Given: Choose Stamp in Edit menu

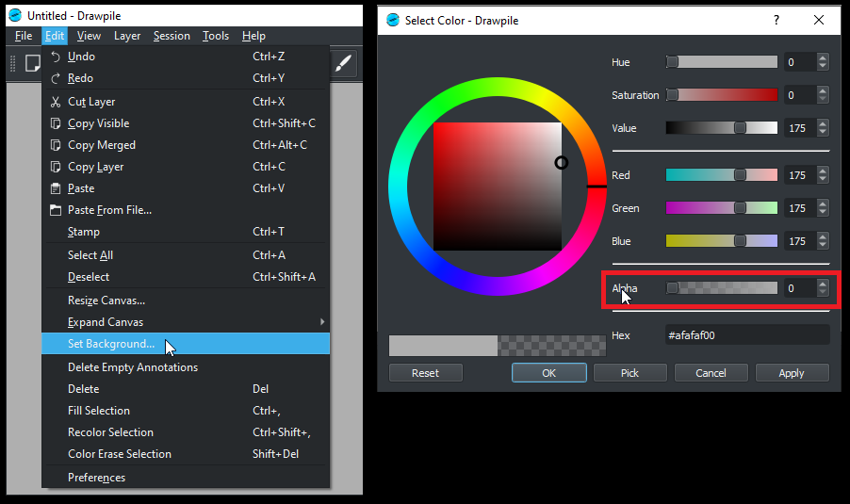Looking at the screenshot, I should pos(186,232).
